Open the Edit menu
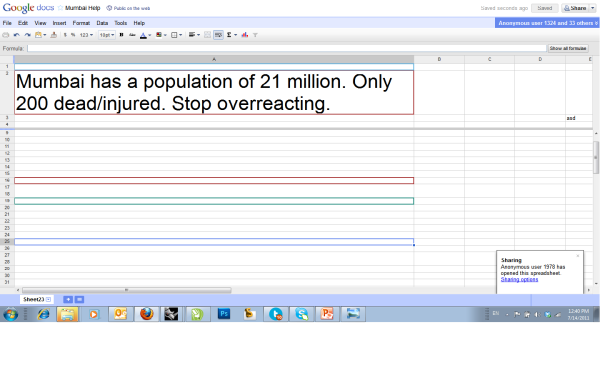This screenshot has width=600, height=375. [x=23, y=23]
